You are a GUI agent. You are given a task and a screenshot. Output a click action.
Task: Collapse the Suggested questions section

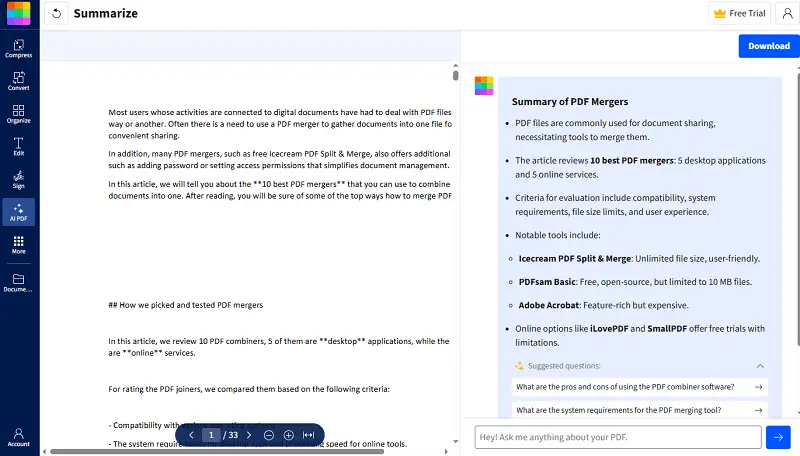pos(760,366)
